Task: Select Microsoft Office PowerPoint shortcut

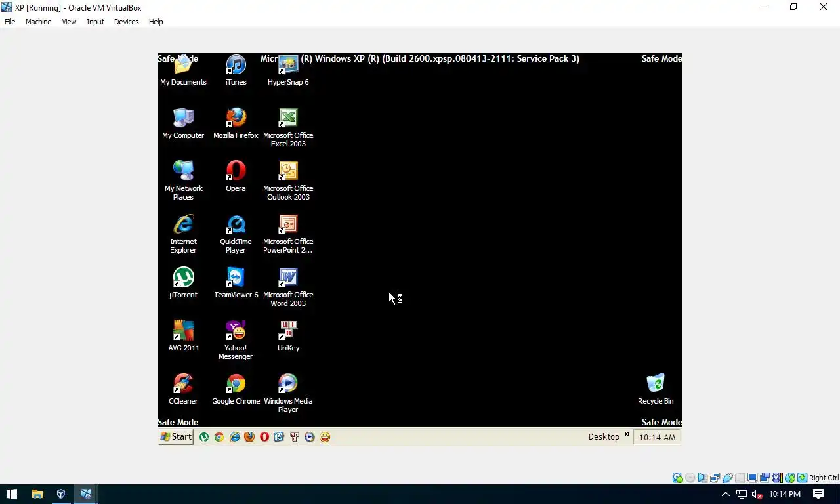Action: [288, 234]
